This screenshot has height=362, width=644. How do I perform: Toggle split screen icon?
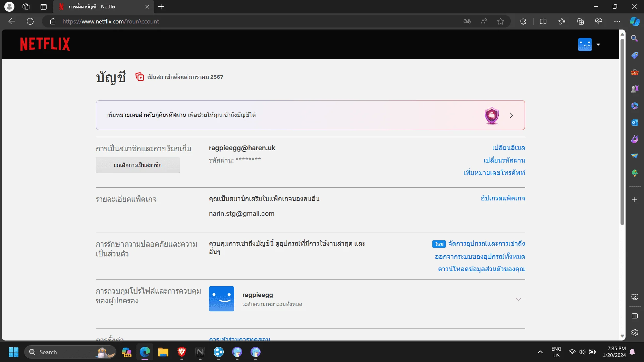click(x=543, y=21)
